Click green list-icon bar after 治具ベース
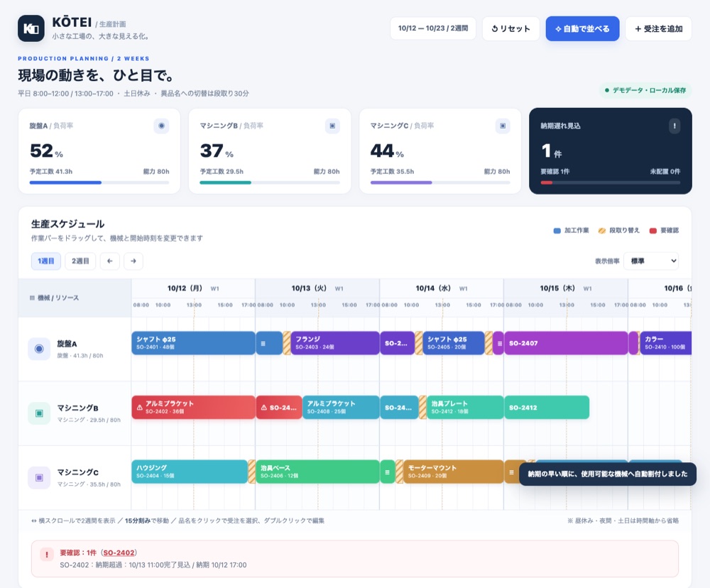 tap(387, 472)
